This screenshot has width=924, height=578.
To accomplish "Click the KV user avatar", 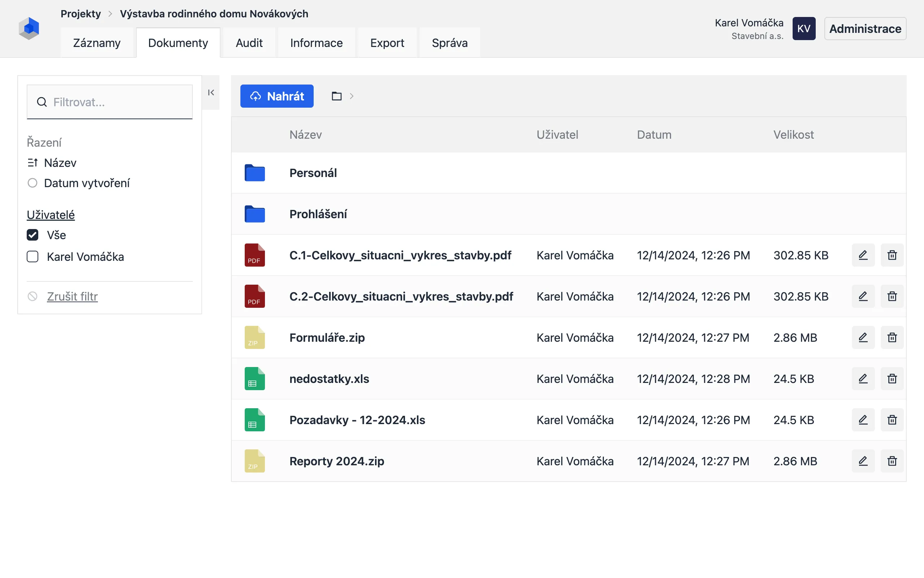I will pos(804,29).
